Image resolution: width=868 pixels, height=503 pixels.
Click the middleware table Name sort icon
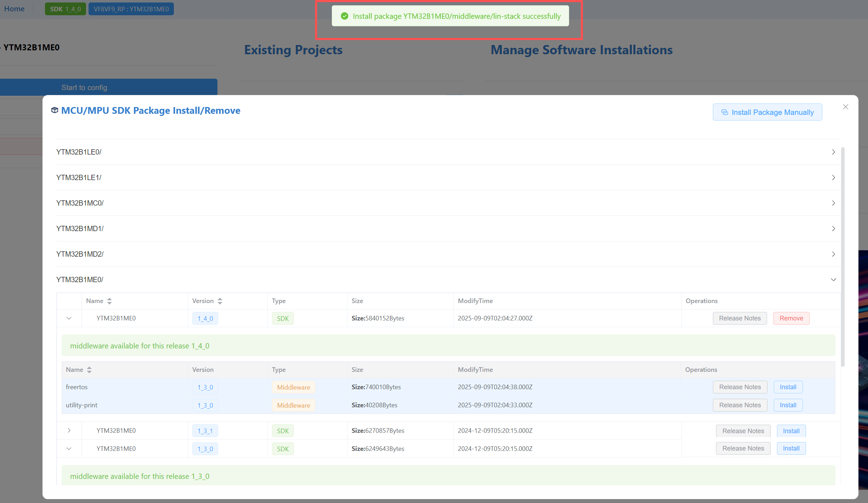89,370
